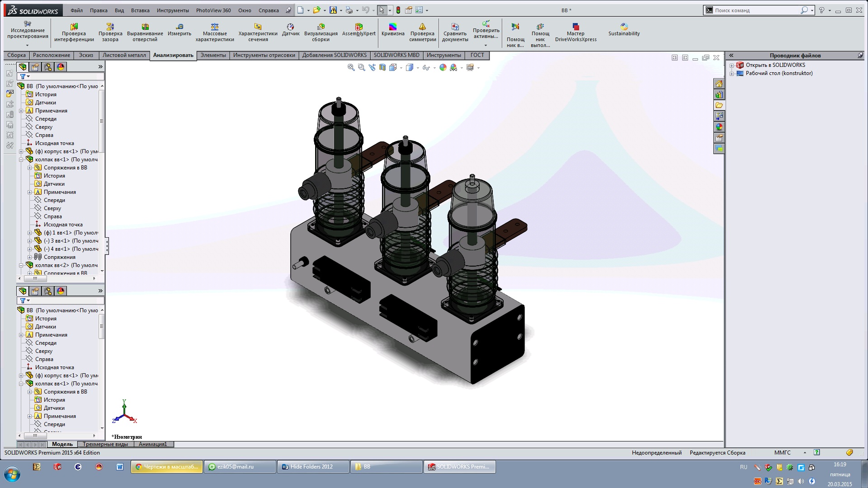Select the Curvature (Кривизна) display tool
868x488 pixels.
[x=393, y=30]
